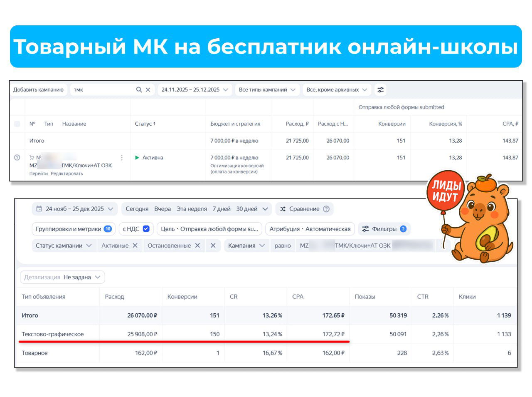Clear the search text with the X icon

tap(148, 90)
